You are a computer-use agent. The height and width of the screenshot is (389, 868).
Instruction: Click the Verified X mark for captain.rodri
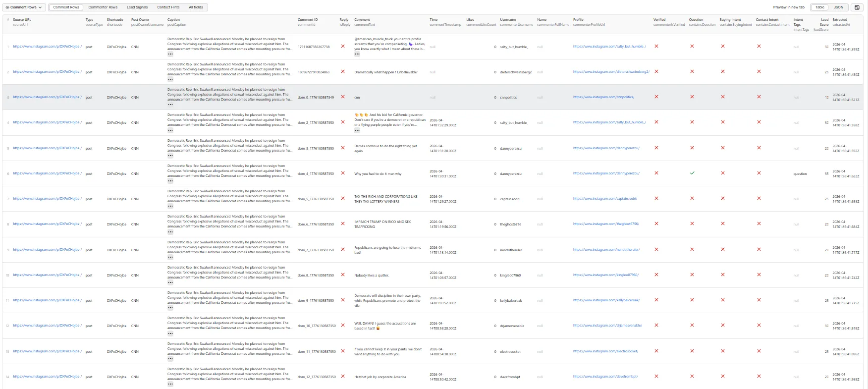click(656, 198)
